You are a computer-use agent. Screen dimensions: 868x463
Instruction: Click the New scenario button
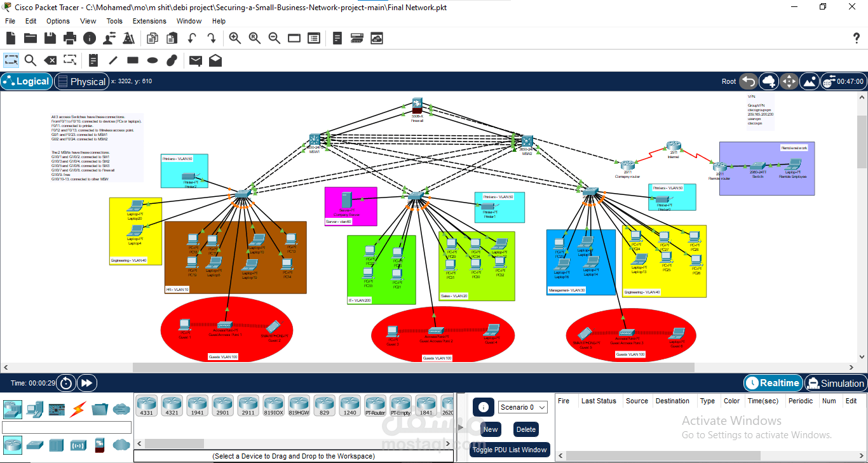[x=491, y=429]
